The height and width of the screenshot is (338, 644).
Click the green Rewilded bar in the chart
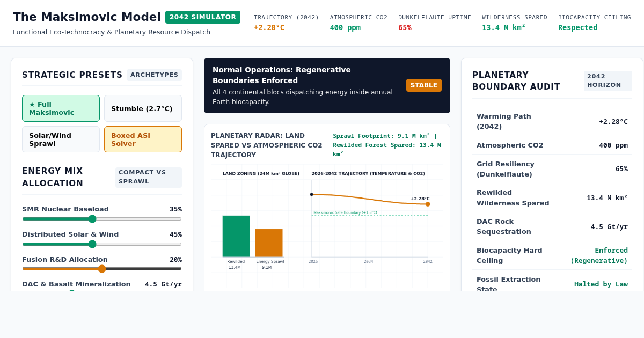coord(236,236)
